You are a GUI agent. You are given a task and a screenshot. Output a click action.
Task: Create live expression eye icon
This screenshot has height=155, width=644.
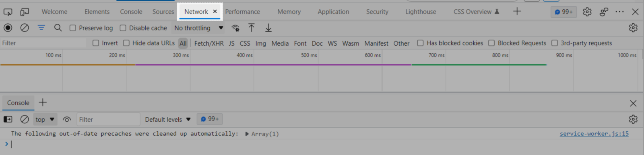(67, 119)
